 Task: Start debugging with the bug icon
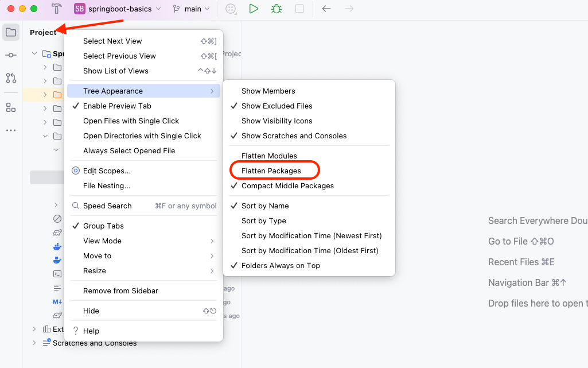pyautogui.click(x=277, y=9)
